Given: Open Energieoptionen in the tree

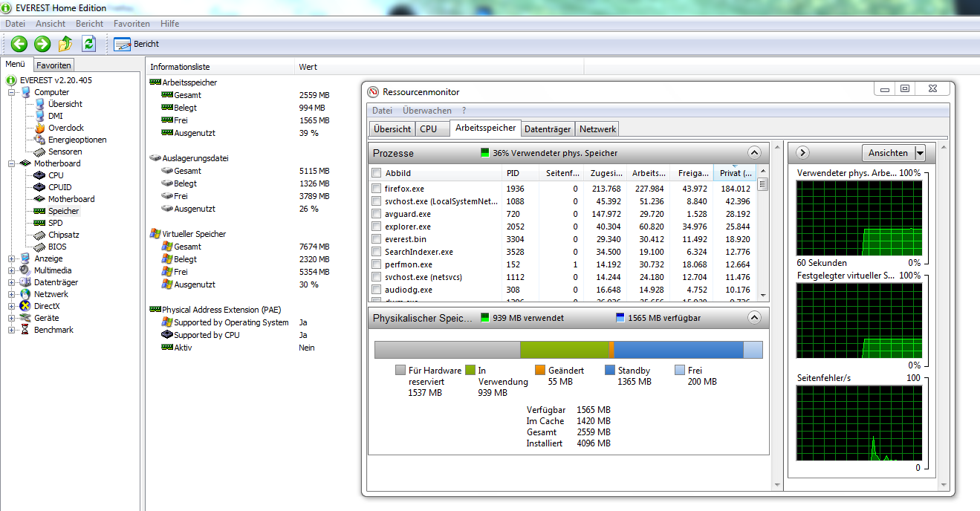Looking at the screenshot, I should (77, 140).
